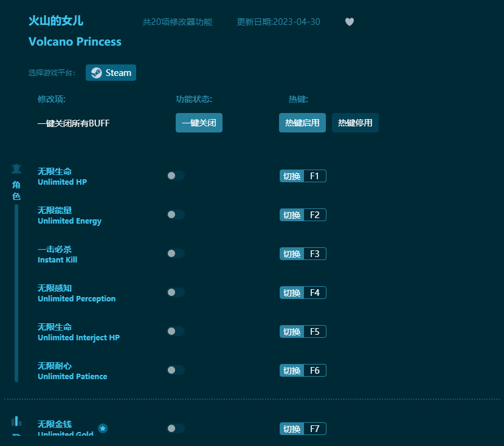504x446 pixels.
Task: Toggle Unlimited HP switch on
Action: click(176, 176)
